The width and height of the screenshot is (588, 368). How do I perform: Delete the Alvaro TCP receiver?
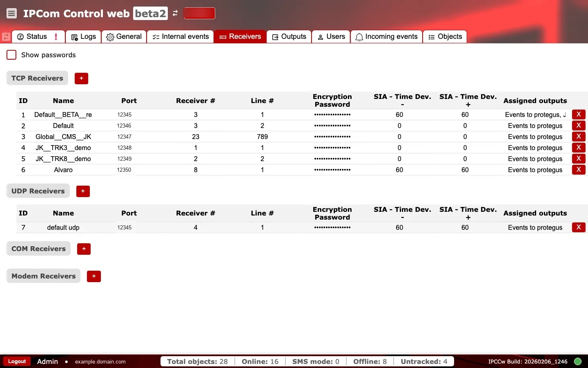[x=579, y=170]
